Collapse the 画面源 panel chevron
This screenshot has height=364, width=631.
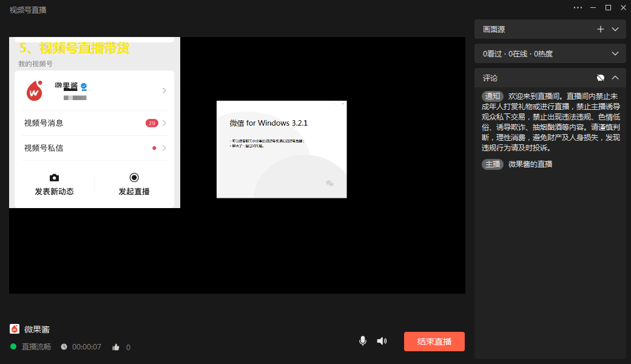pyautogui.click(x=615, y=29)
